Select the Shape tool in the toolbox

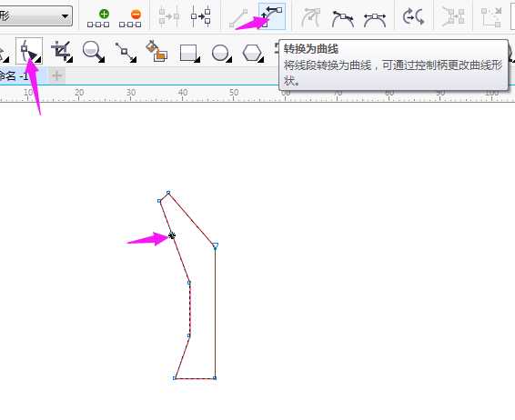pos(29,51)
